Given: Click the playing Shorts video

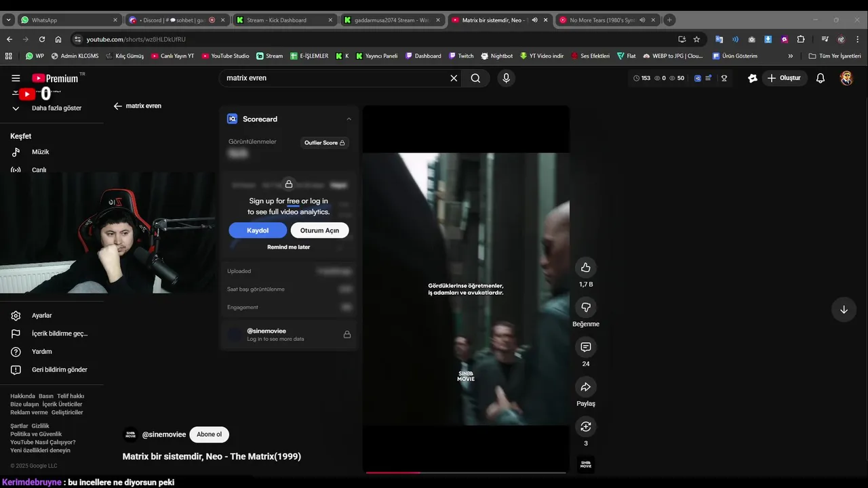Looking at the screenshot, I should tap(466, 289).
